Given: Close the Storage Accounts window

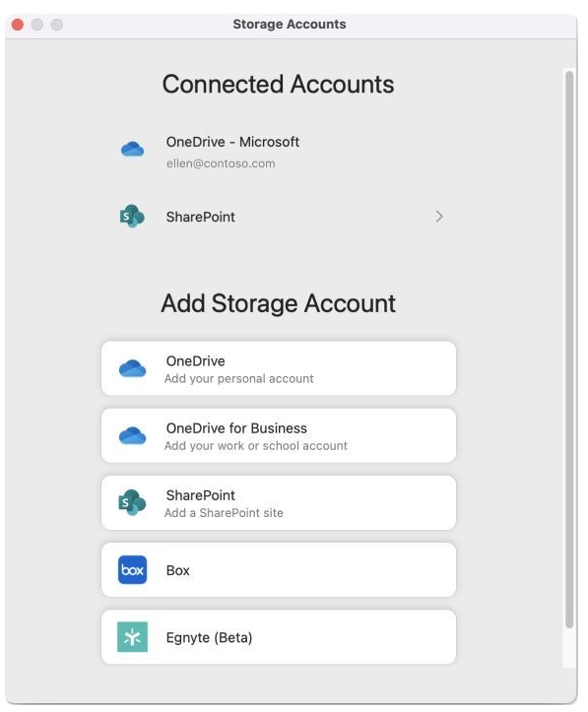Looking at the screenshot, I should 18,25.
